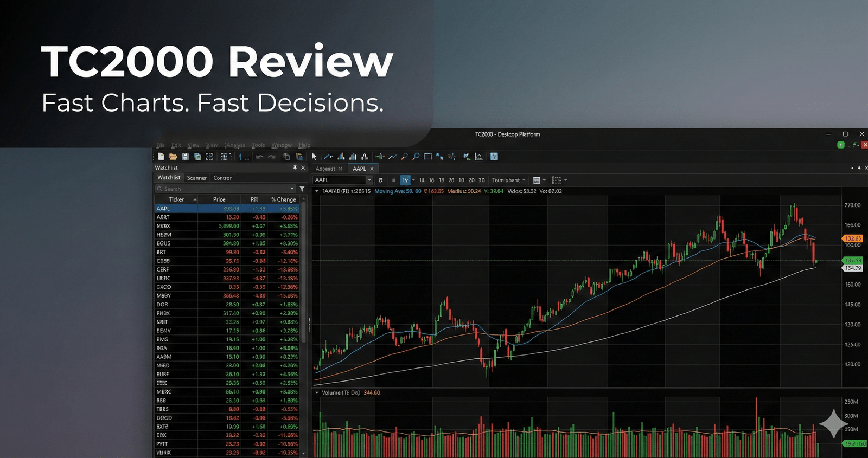
Task: Collapse the price chart legend triangle
Action: 317,191
